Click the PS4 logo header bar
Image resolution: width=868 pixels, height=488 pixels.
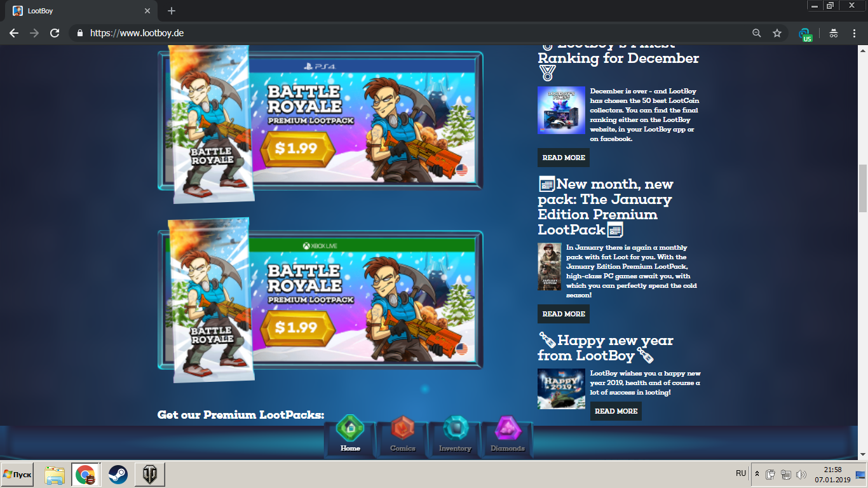[x=320, y=66]
